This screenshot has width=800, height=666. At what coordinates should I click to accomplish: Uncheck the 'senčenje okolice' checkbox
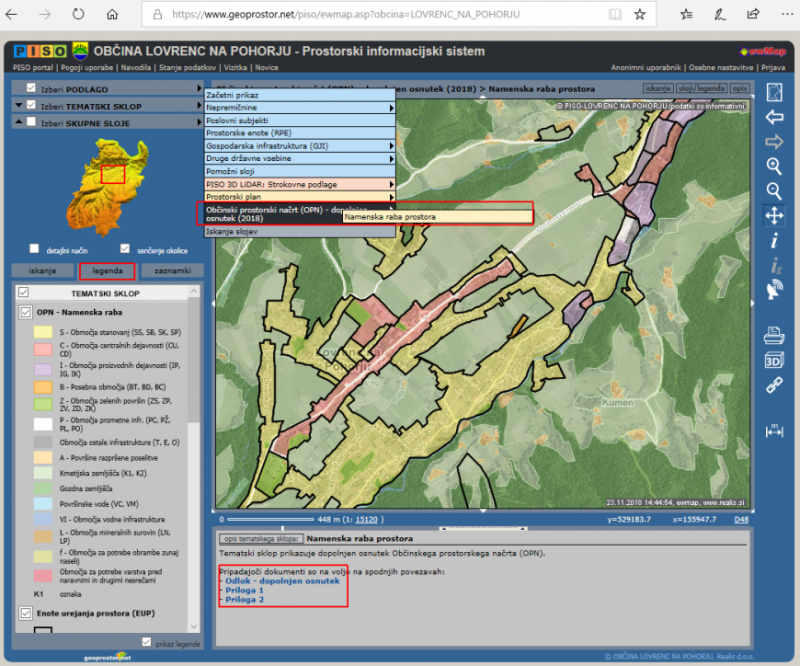(x=125, y=249)
